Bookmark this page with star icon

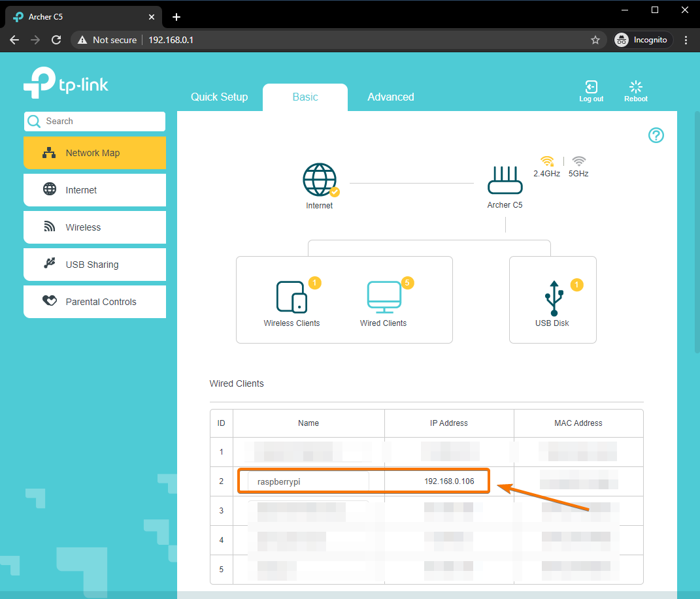point(595,40)
